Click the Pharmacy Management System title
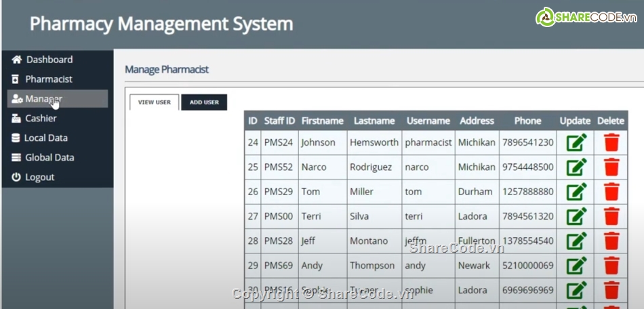 coord(161,24)
